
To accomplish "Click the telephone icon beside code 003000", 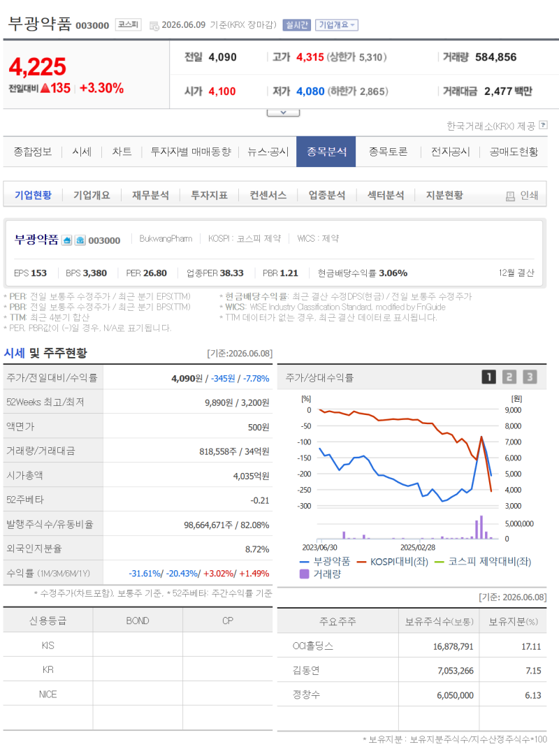I will point(80,240).
